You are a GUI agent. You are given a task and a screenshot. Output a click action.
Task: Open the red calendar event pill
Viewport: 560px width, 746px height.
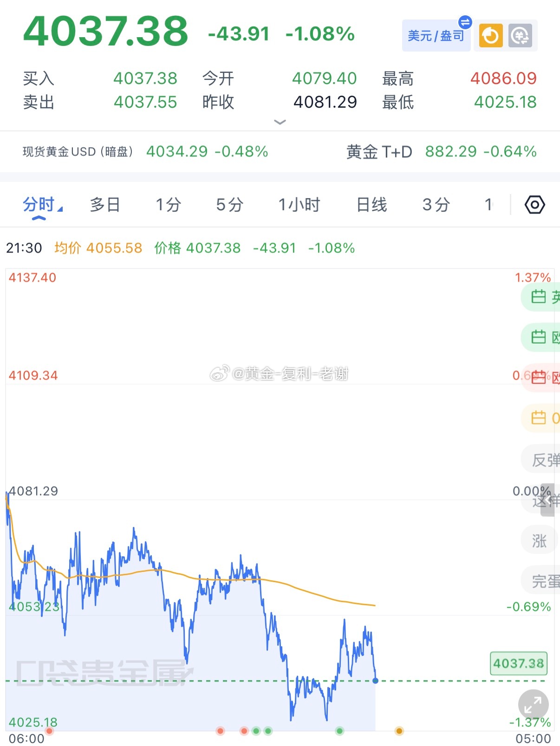pos(541,377)
